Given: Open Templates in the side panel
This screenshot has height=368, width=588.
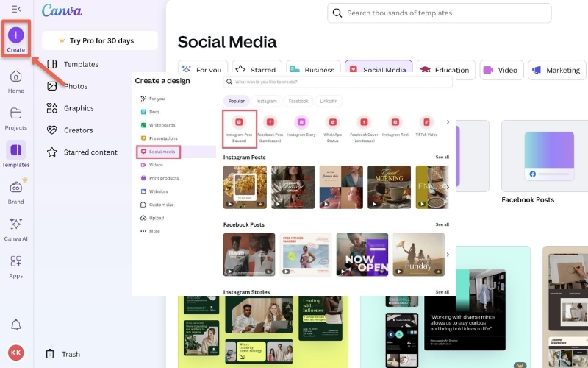Looking at the screenshot, I should [73, 64].
